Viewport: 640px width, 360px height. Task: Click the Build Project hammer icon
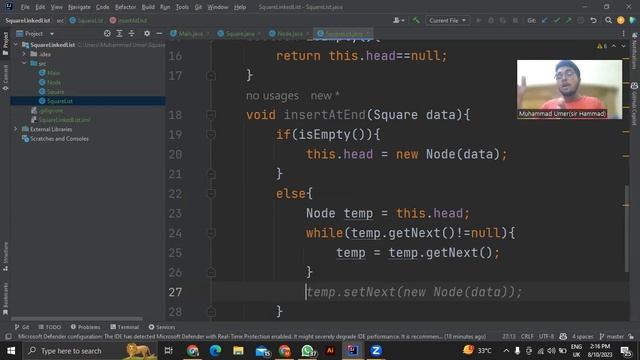pos(416,20)
